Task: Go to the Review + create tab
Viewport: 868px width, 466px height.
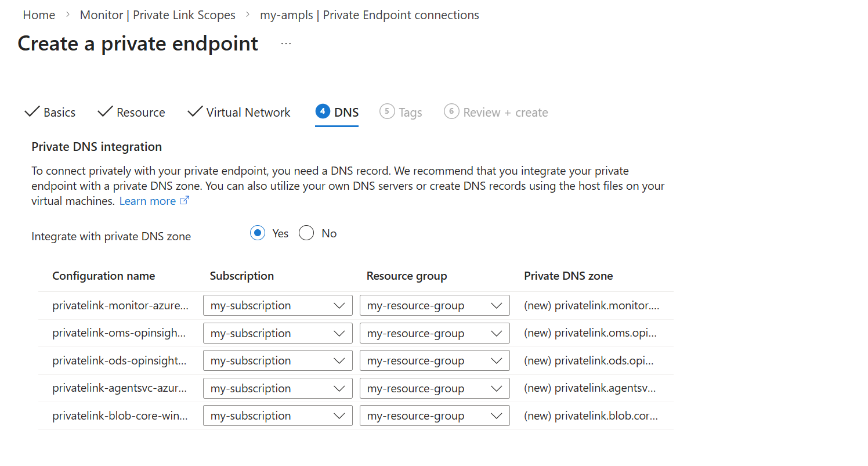Action: [x=505, y=113]
